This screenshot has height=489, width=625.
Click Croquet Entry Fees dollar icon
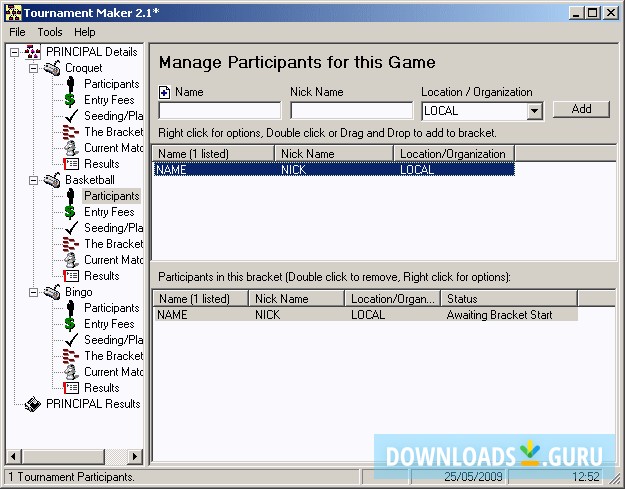[70, 100]
